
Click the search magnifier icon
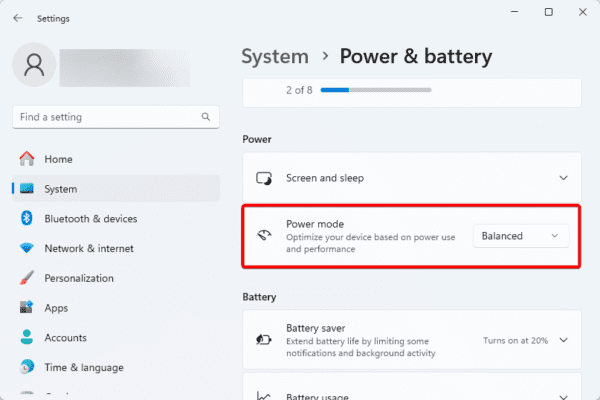point(205,117)
